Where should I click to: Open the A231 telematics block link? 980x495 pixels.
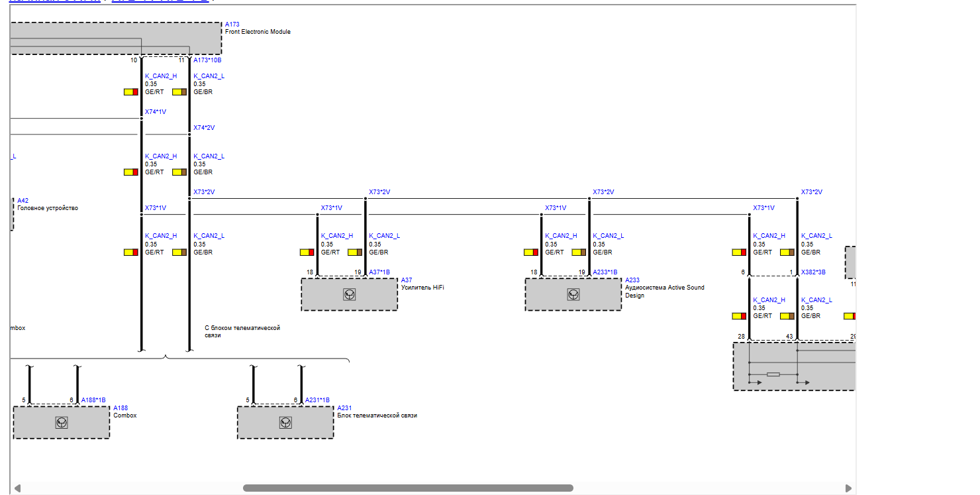[344, 408]
